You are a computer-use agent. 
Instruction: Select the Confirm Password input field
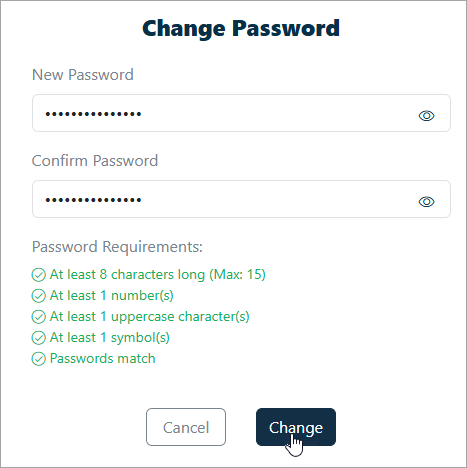241,199
